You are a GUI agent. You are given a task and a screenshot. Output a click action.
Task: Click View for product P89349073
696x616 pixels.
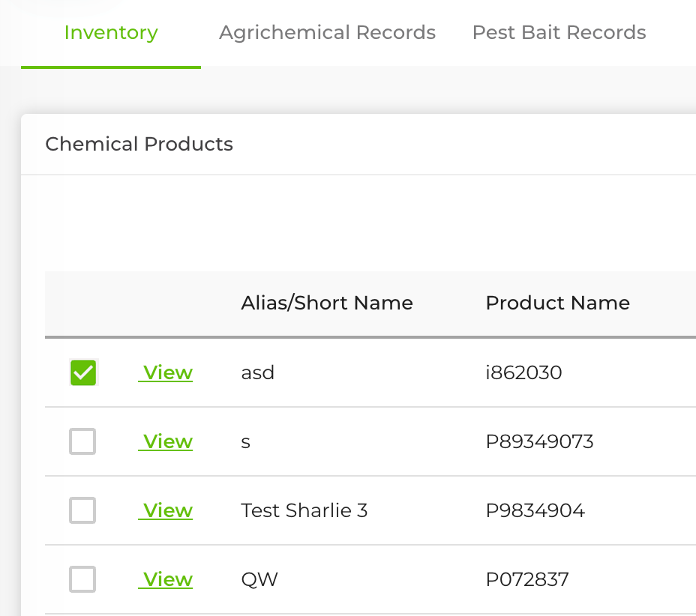click(x=167, y=441)
